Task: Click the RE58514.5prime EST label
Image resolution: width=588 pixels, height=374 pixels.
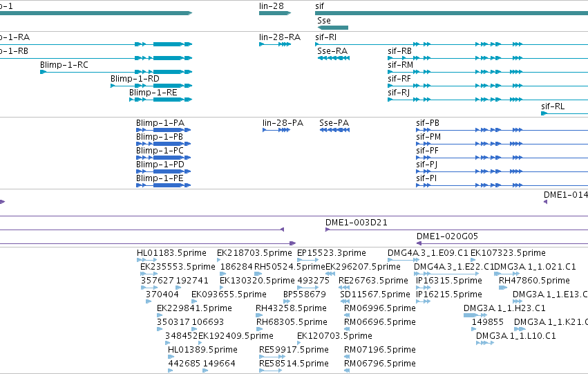Action: (x=294, y=364)
